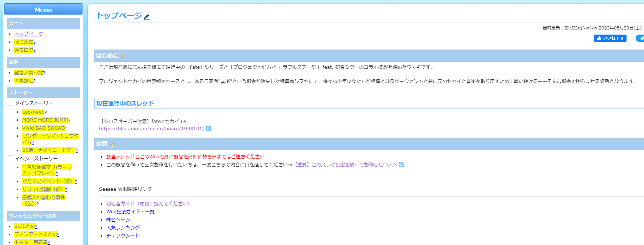Open the チェックシート link
The width and height of the screenshot is (644, 245).
tap(123, 236)
